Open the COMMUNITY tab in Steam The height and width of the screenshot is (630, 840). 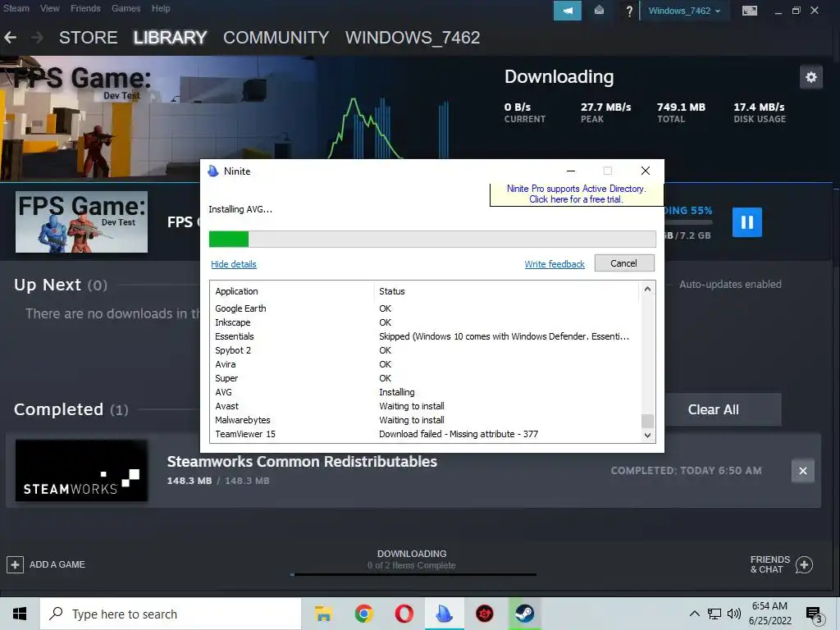276,38
